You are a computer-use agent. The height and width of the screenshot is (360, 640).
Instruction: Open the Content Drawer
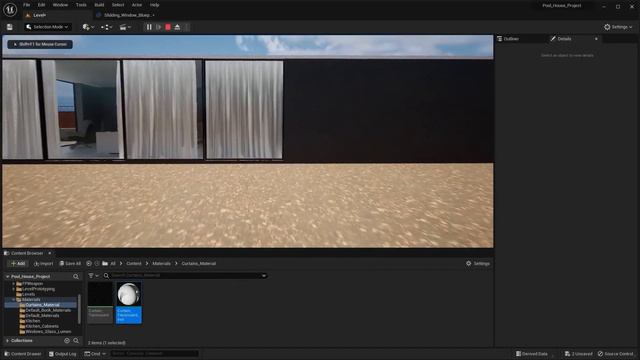[x=23, y=354]
